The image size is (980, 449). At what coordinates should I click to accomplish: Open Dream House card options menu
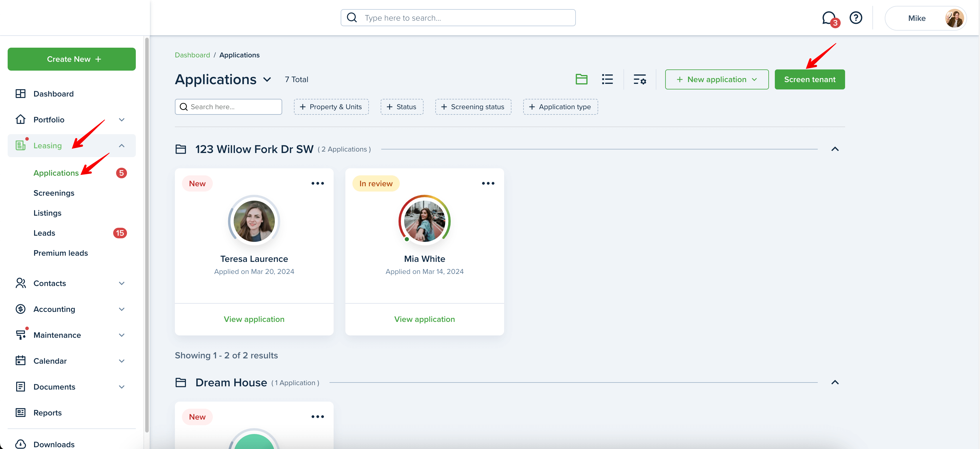pyautogui.click(x=318, y=417)
